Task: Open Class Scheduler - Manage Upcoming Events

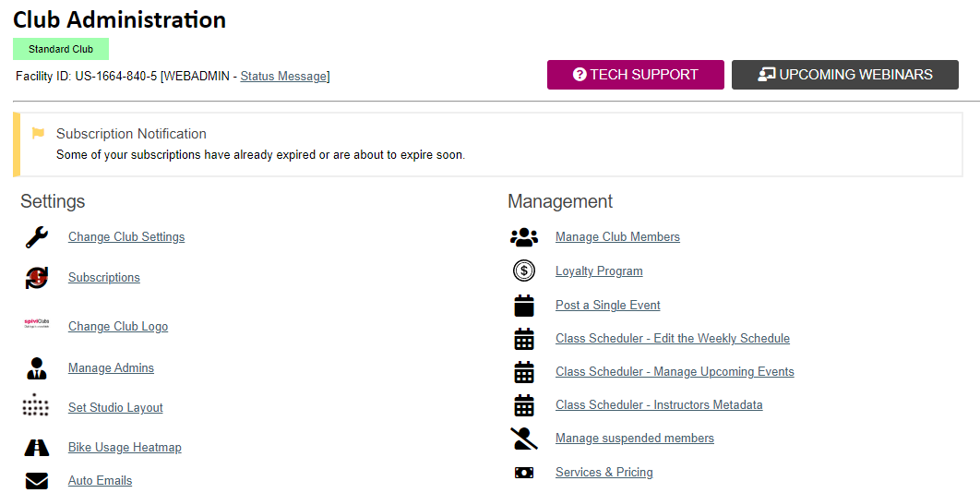Action: click(675, 372)
